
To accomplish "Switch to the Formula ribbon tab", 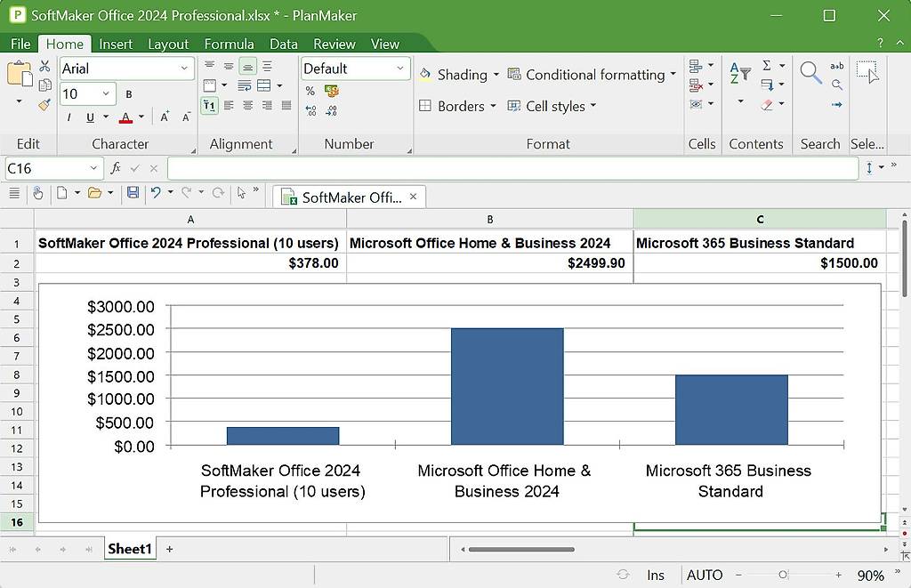I will [x=229, y=44].
